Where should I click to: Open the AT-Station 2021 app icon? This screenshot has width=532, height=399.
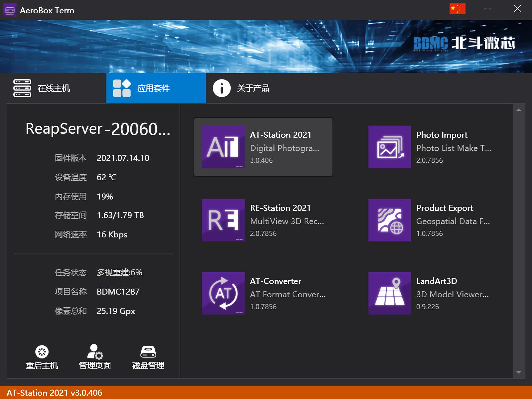pos(223,147)
